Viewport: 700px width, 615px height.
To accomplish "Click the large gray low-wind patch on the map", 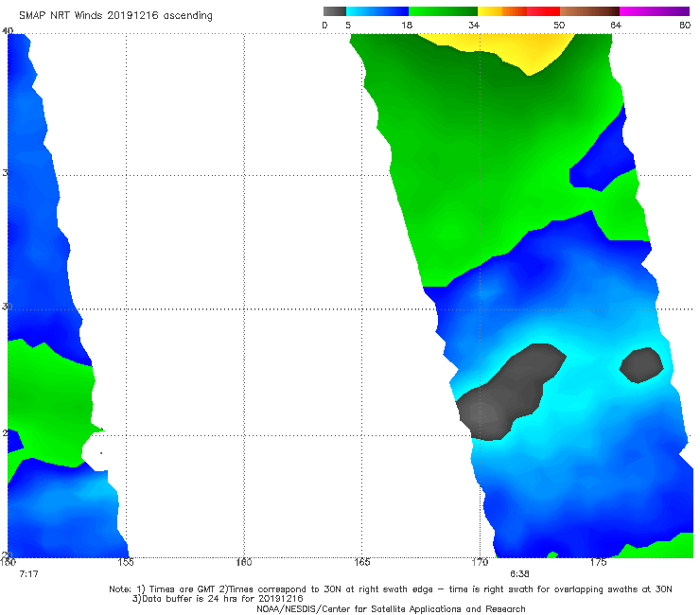I will click(509, 391).
